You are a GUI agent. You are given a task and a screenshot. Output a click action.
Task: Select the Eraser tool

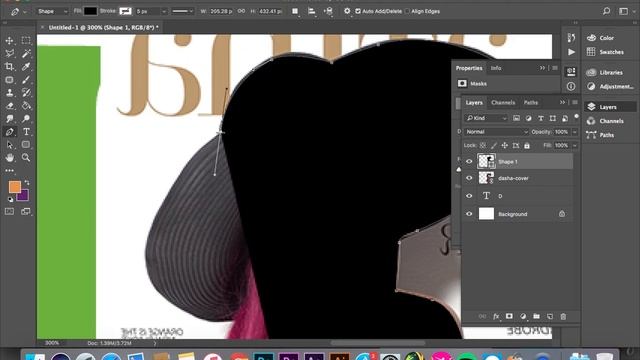[x=9, y=106]
